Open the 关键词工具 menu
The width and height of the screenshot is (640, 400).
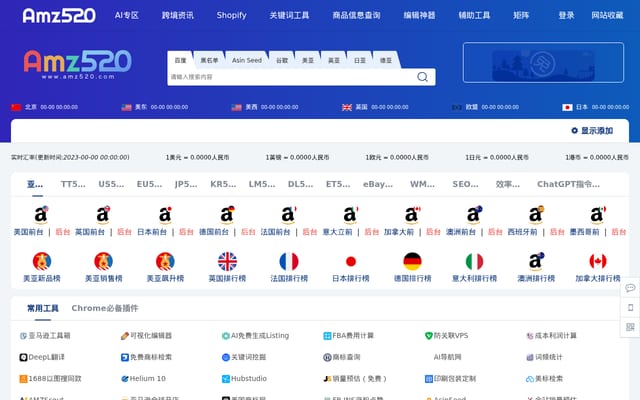(x=289, y=16)
